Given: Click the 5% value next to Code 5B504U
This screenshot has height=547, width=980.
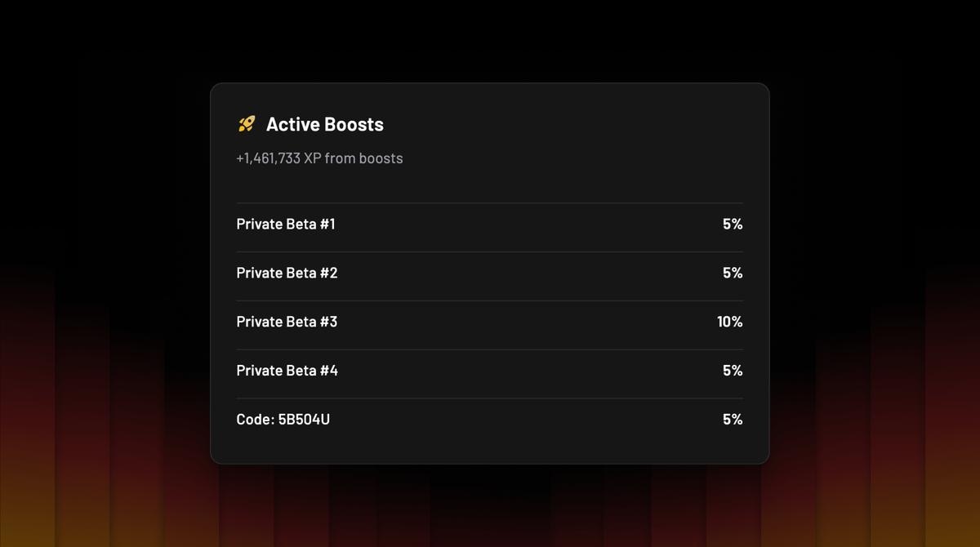Looking at the screenshot, I should pyautogui.click(x=733, y=419).
